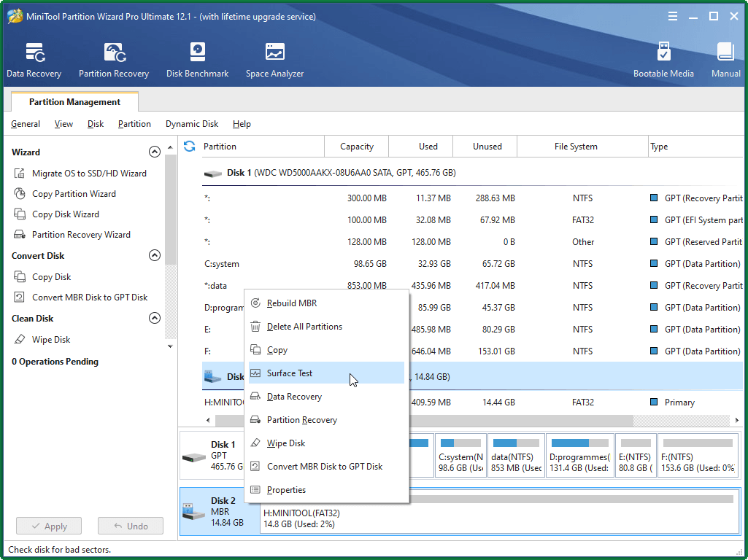Select the Partition Management tab
The height and width of the screenshot is (560, 748).
74,101
